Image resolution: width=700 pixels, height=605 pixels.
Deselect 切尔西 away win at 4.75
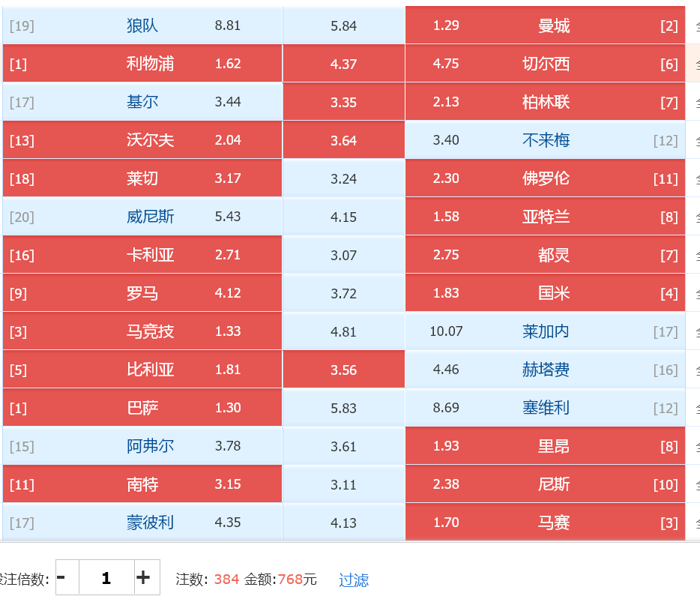tap(545, 64)
